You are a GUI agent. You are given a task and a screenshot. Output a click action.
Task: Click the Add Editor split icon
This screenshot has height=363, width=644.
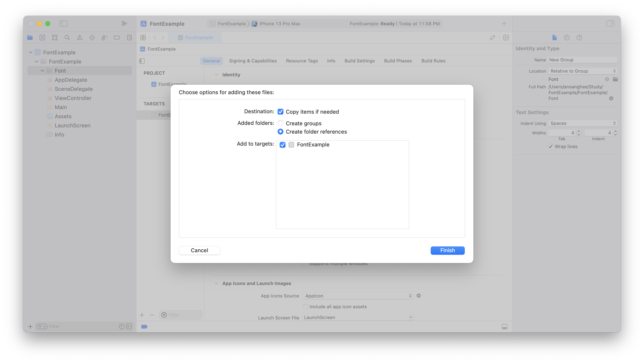[x=506, y=38]
